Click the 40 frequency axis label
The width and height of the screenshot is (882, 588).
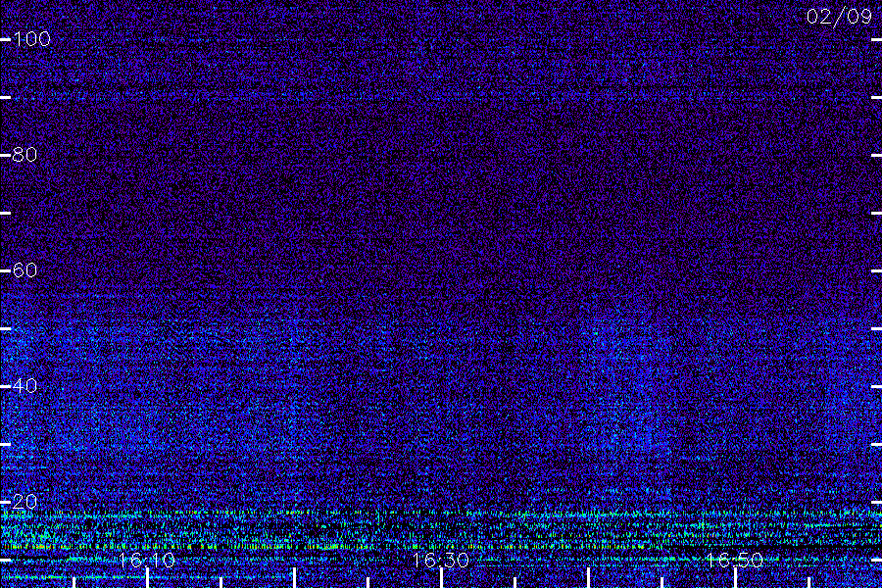pos(24,386)
